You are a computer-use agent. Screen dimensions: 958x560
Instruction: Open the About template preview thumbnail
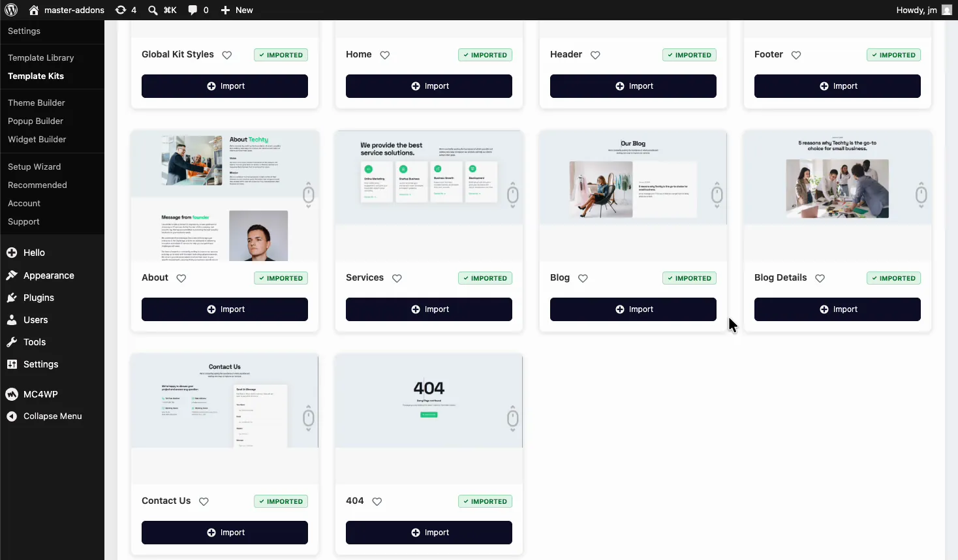point(224,196)
